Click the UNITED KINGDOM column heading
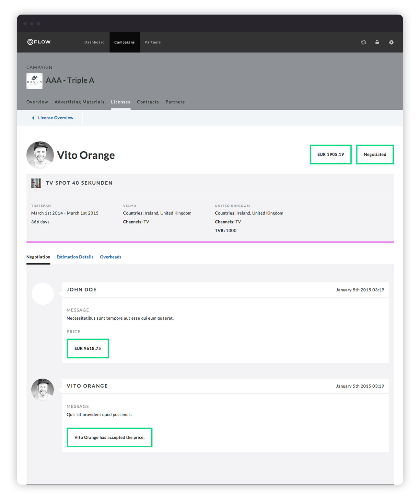 (232, 206)
